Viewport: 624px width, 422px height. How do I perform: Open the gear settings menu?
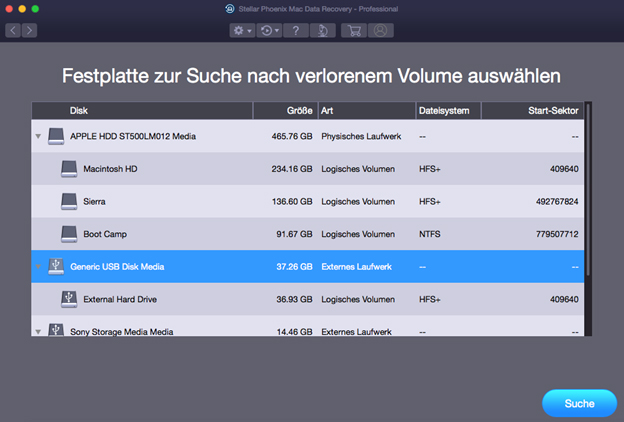242,30
